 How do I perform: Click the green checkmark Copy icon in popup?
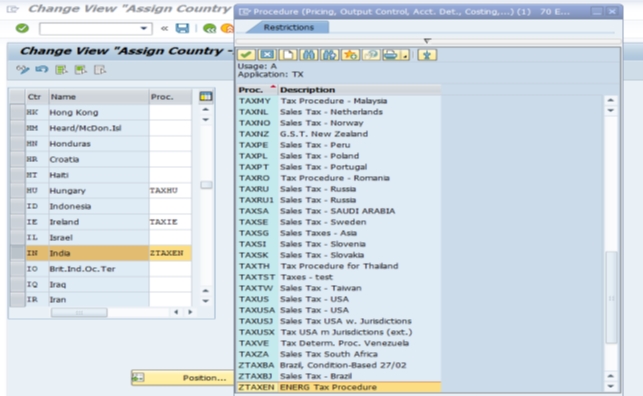246,55
